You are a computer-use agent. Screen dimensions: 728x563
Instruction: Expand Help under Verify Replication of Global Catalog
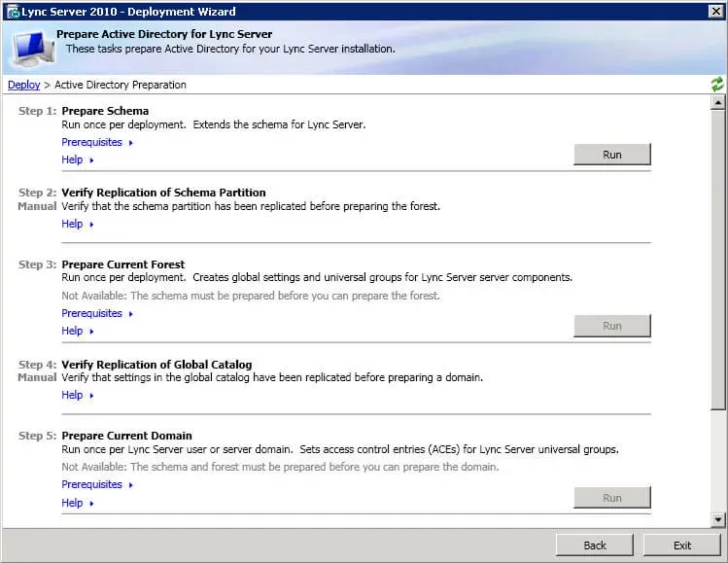[78, 395]
